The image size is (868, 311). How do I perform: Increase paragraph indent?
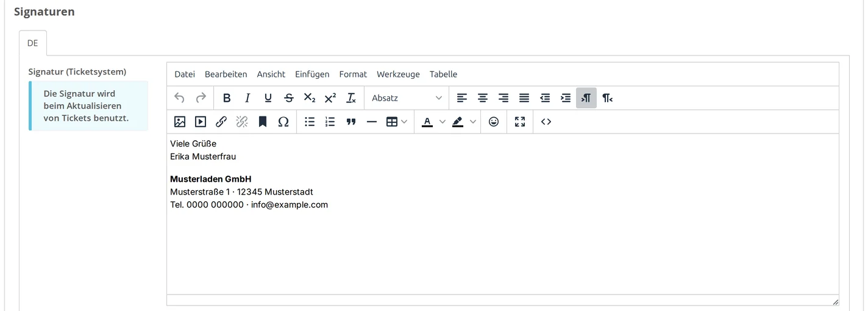point(566,98)
